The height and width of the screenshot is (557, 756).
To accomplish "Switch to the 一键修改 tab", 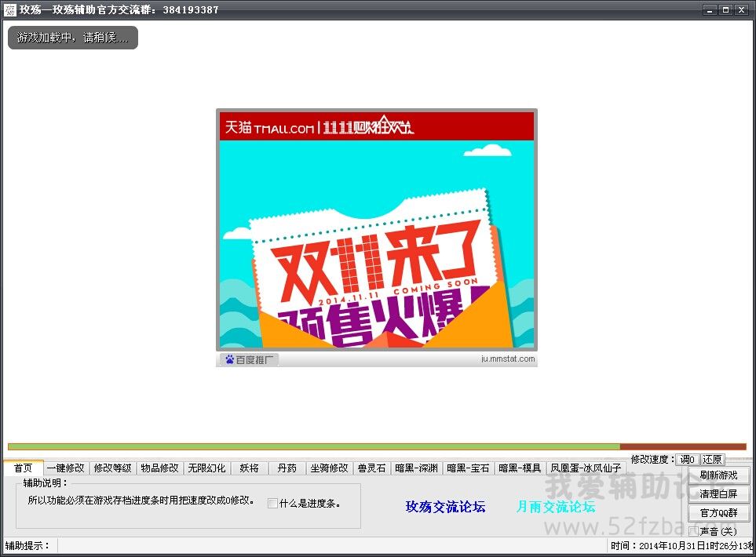I will click(x=66, y=468).
